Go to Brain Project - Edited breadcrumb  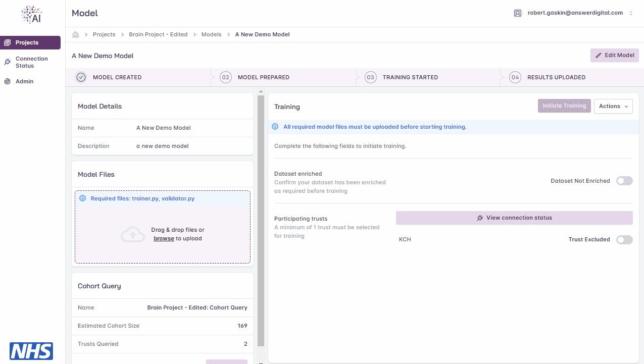click(x=158, y=34)
